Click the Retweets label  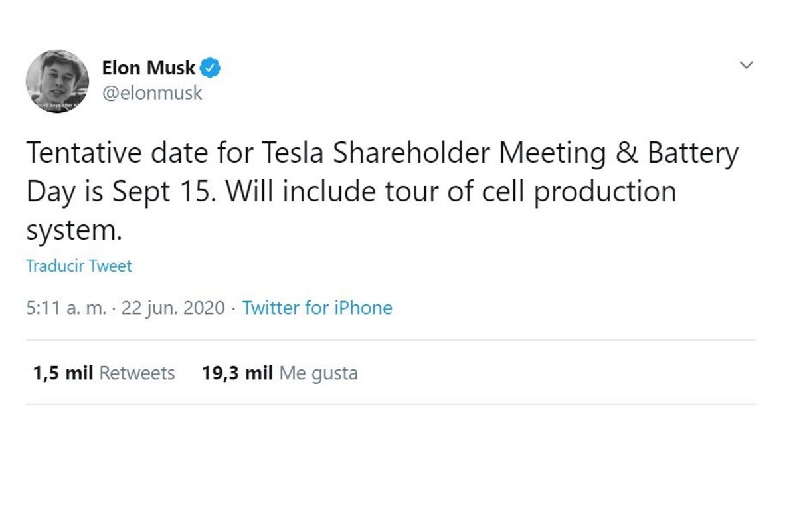pyautogui.click(x=137, y=373)
